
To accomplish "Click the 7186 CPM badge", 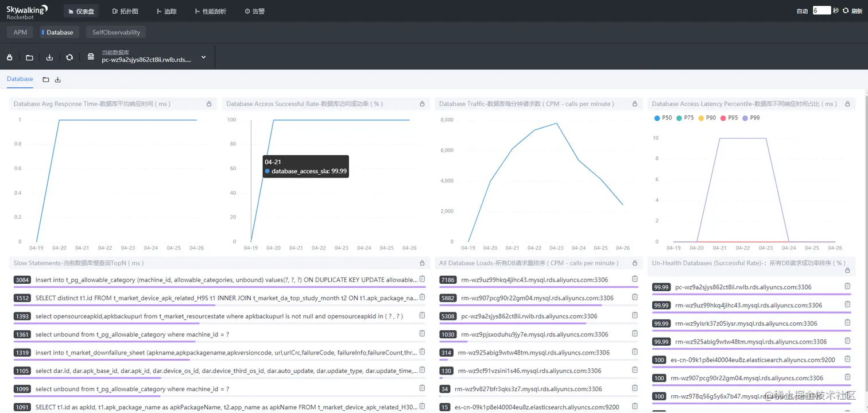I will coord(448,280).
